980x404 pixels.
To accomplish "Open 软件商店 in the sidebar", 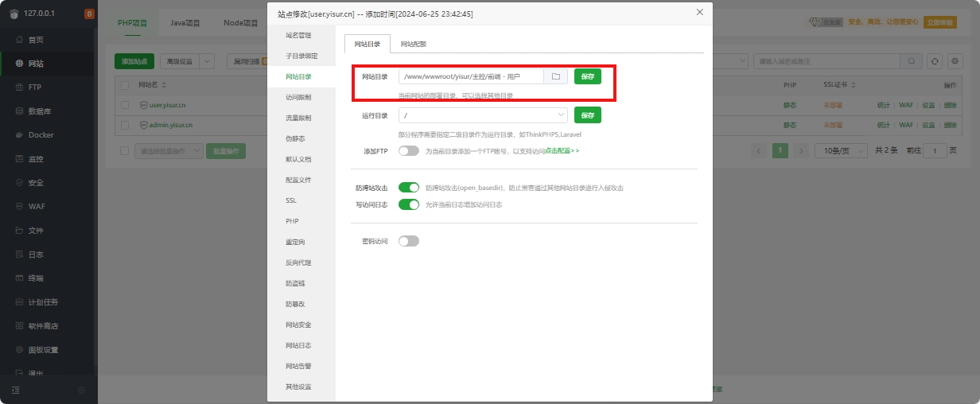I will pos(43,326).
